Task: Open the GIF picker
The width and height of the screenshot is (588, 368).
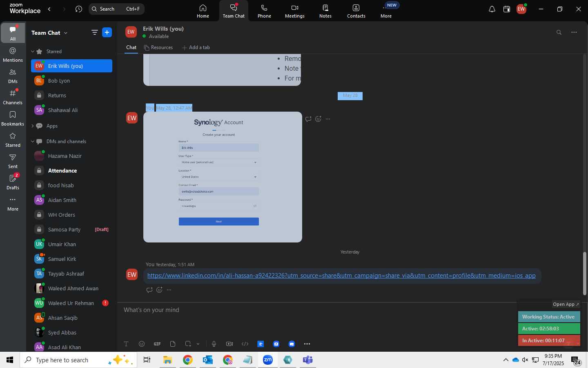Action: pyautogui.click(x=157, y=344)
